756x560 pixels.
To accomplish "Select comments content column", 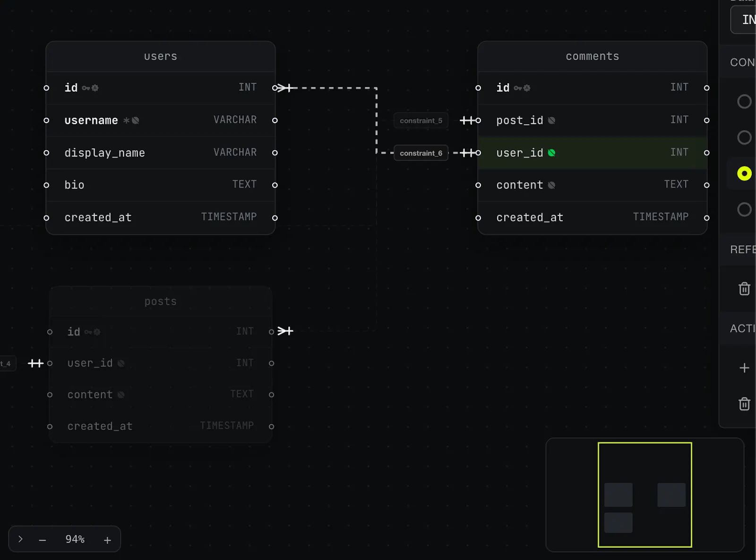I will point(593,185).
